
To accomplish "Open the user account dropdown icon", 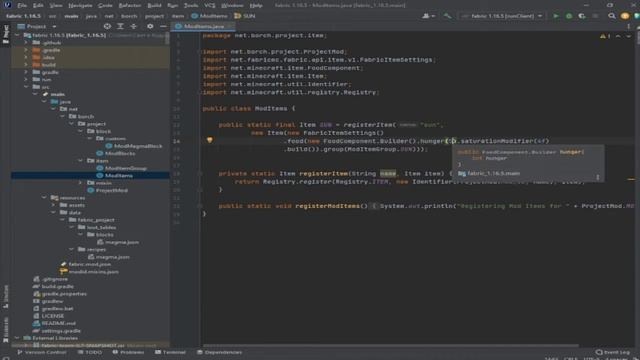I will point(428,16).
